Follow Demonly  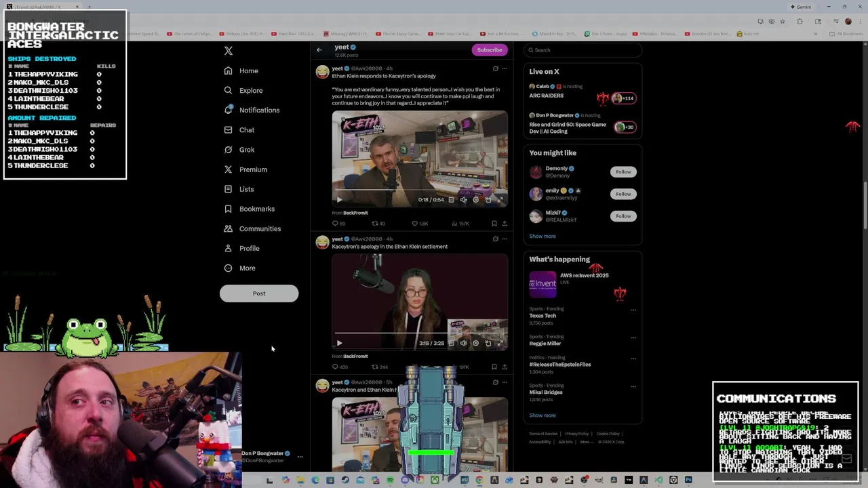coord(623,172)
